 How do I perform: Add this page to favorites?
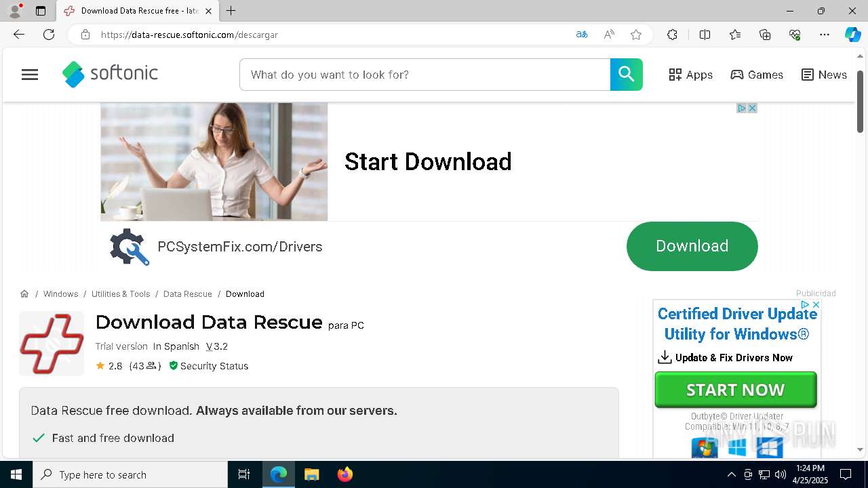point(636,35)
